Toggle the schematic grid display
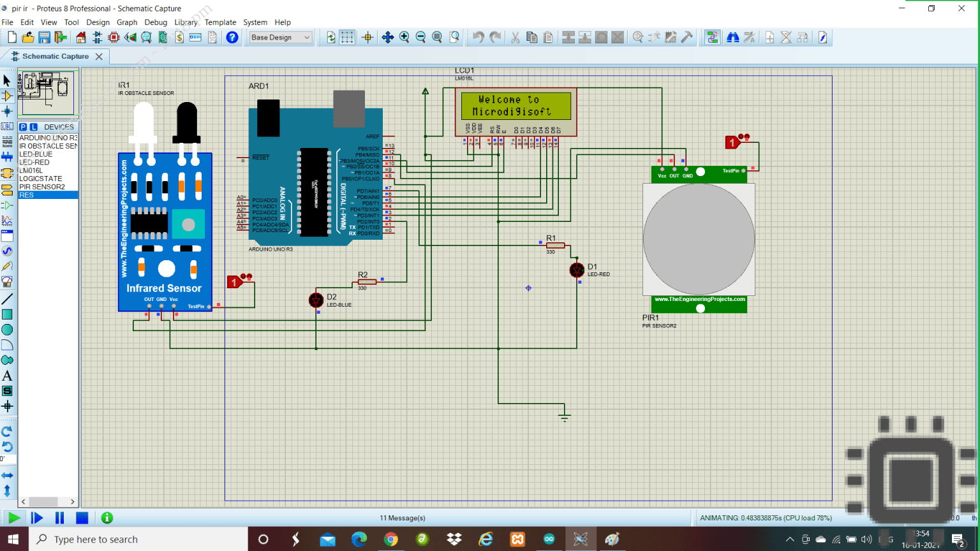This screenshot has width=980, height=551. pos(348,38)
